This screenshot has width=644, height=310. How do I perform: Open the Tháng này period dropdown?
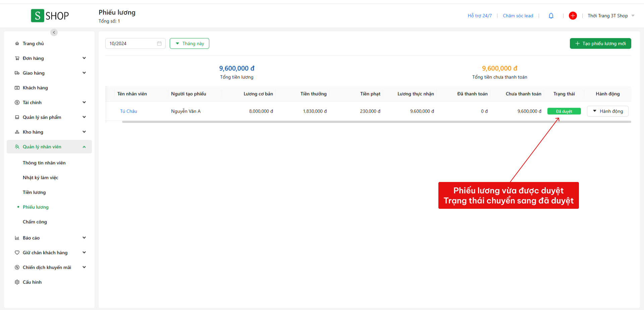(x=190, y=44)
